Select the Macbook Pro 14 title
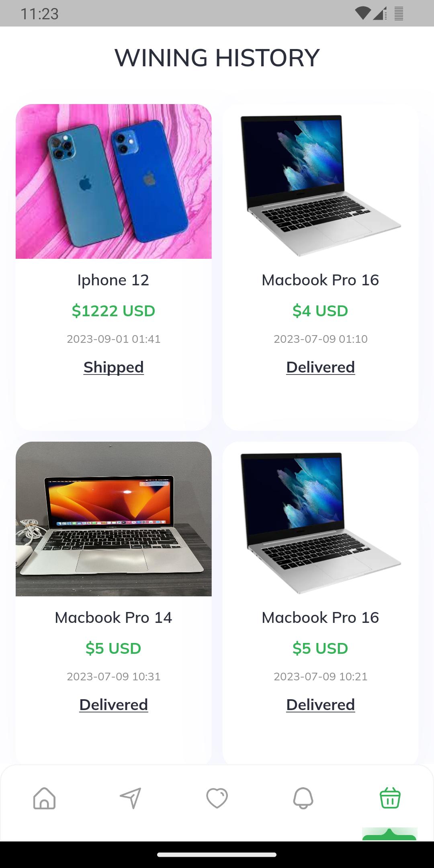 tap(114, 618)
